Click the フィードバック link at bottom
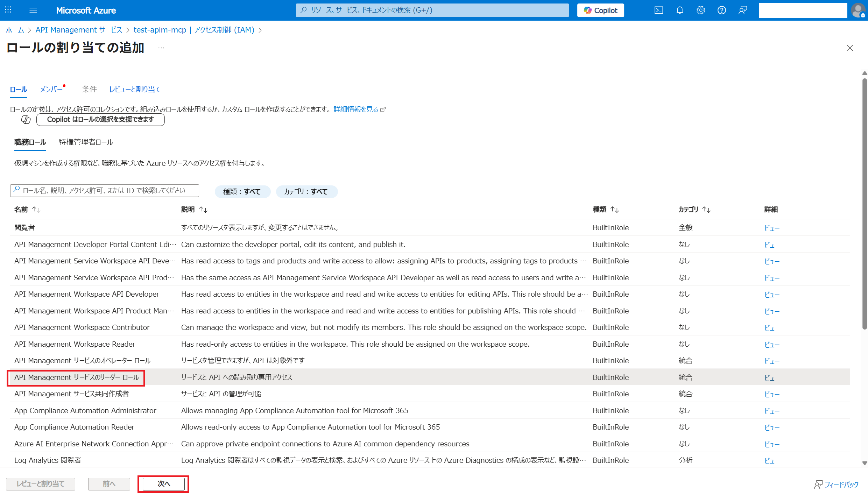 click(x=836, y=485)
